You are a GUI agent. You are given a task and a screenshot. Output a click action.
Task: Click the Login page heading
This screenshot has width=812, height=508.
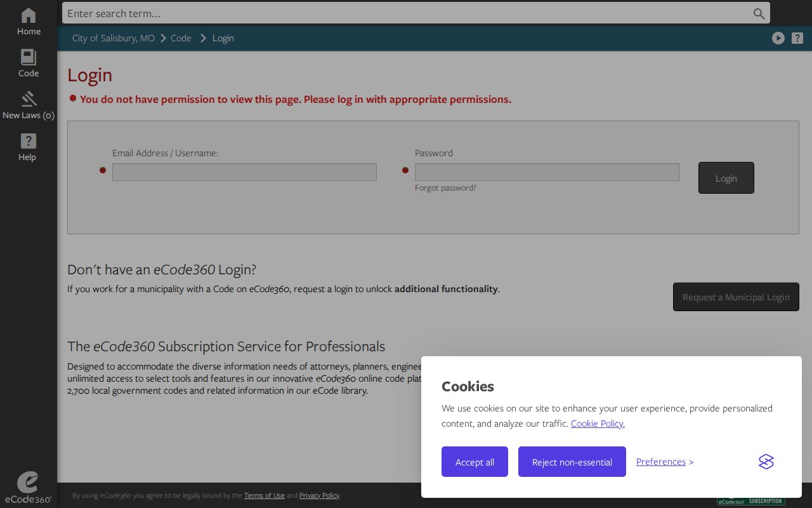point(89,75)
